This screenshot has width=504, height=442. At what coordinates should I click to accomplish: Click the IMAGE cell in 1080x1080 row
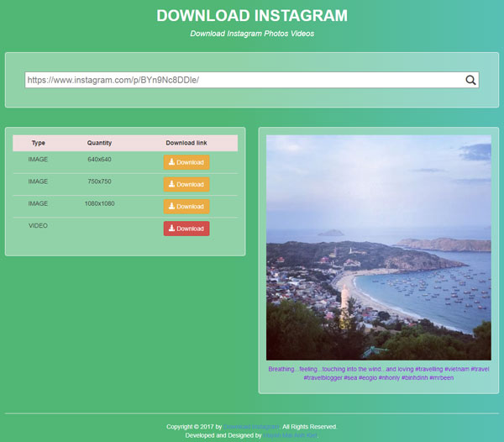pyautogui.click(x=38, y=203)
